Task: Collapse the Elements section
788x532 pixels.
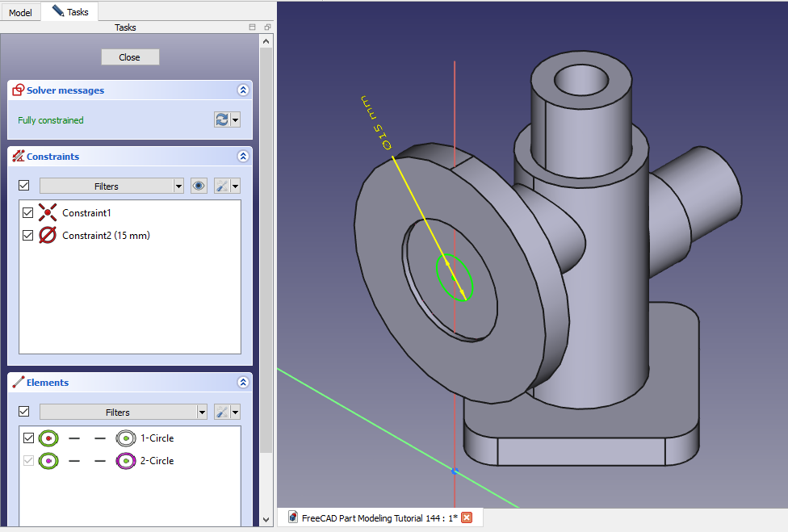Action: click(x=242, y=383)
